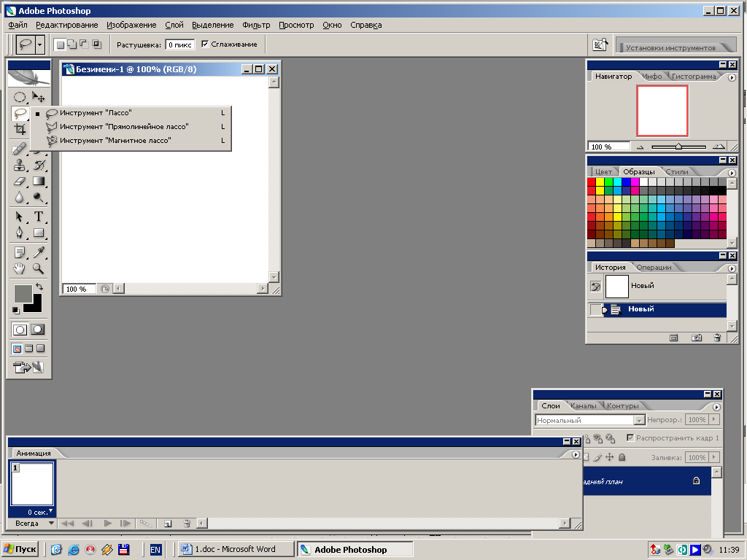Viewport: 747px width, 560px height.
Task: Toggle Распространить кадр 1 checkbox
Action: 630,437
